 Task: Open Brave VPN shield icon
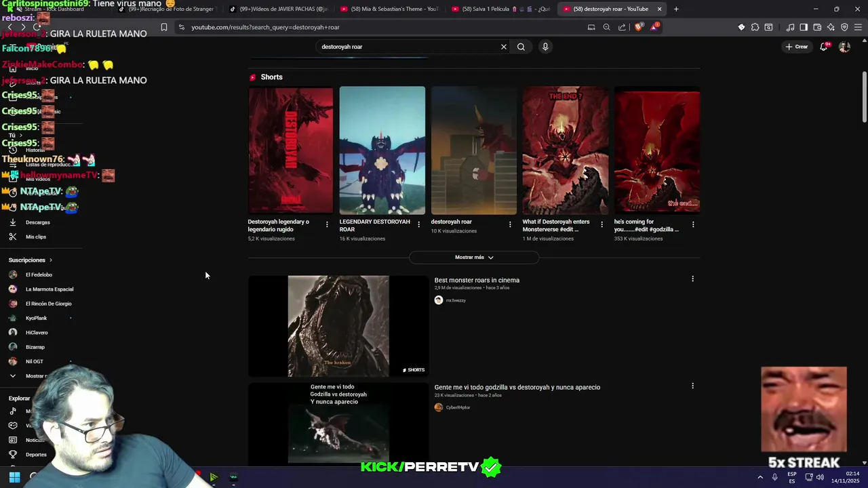point(844,27)
